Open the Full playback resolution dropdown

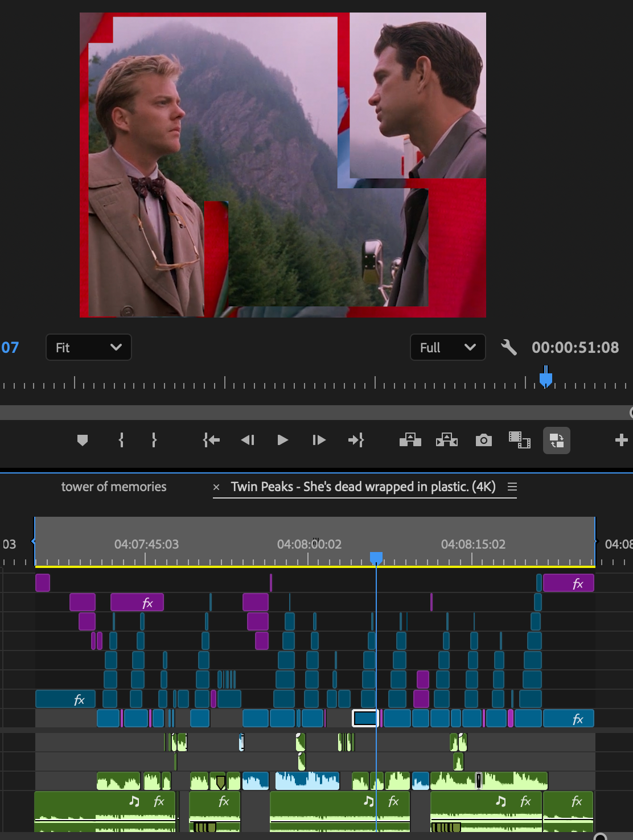(448, 347)
